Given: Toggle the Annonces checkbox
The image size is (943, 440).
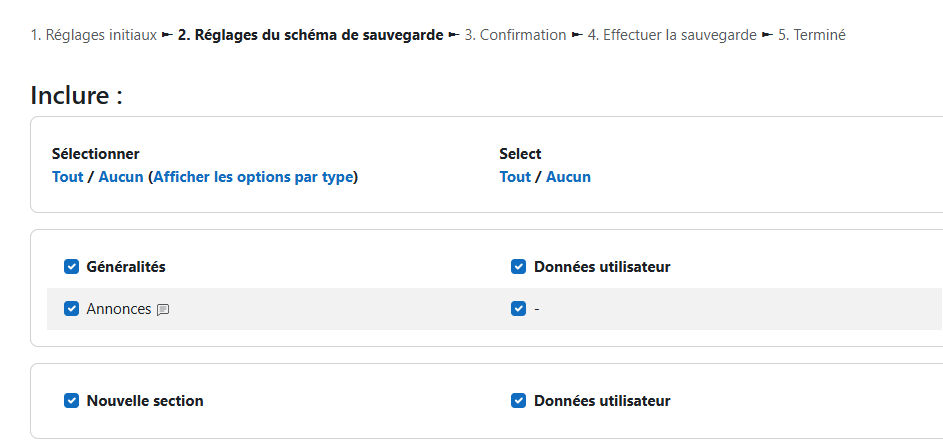Looking at the screenshot, I should pyautogui.click(x=72, y=308).
